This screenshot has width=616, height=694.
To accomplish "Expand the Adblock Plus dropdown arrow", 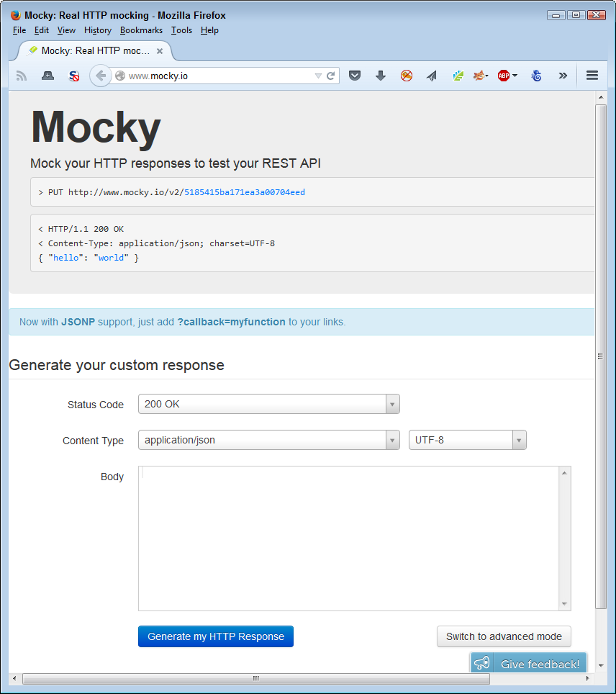I will [x=515, y=76].
